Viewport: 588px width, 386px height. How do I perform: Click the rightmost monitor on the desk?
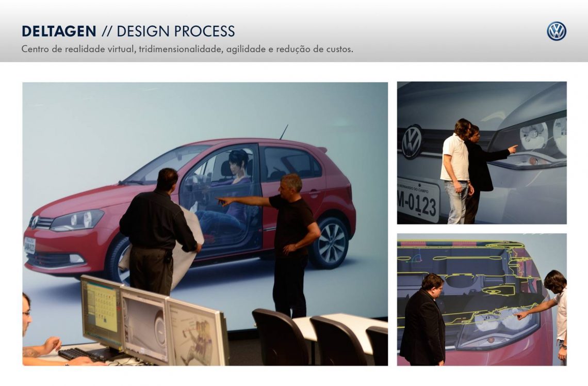(x=198, y=333)
